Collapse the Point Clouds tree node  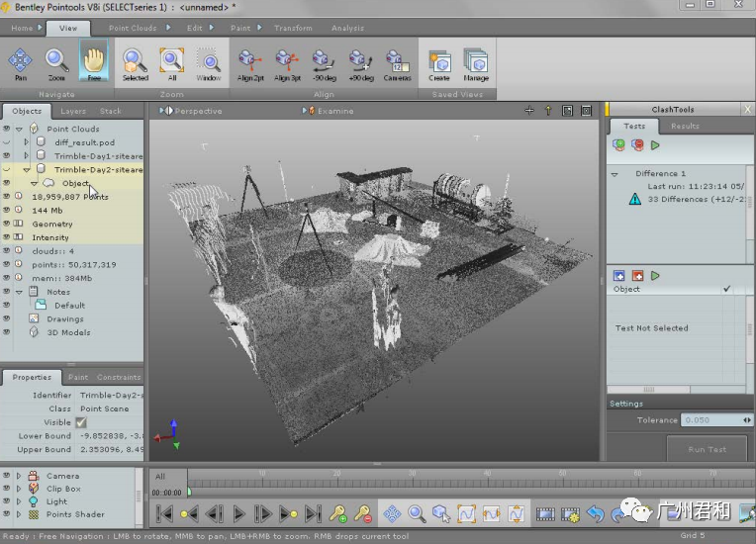(x=19, y=129)
